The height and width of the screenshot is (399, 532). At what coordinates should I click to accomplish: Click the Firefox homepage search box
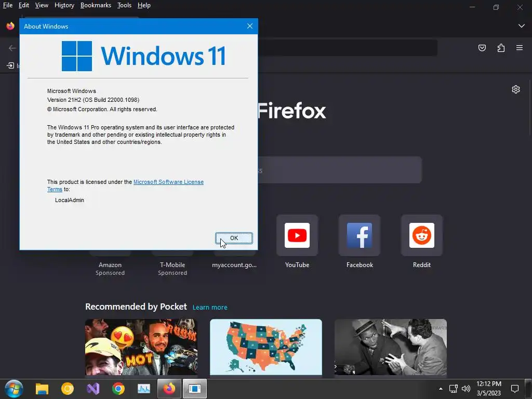[339, 170]
